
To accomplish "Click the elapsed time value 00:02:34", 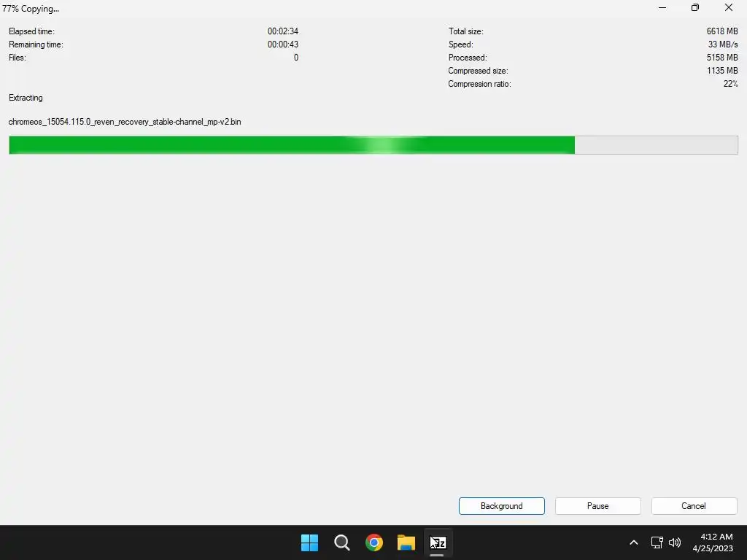I will coord(283,31).
